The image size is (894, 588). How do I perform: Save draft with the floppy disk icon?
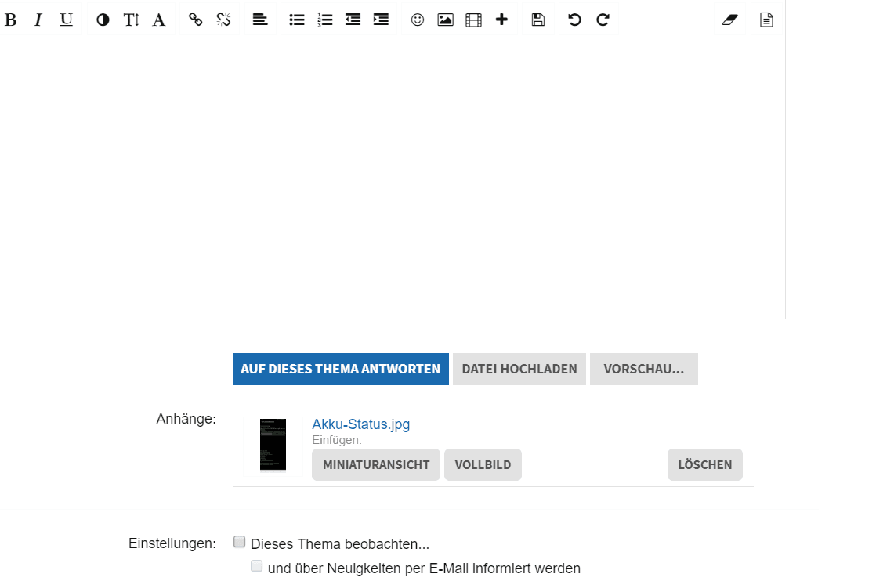point(538,20)
